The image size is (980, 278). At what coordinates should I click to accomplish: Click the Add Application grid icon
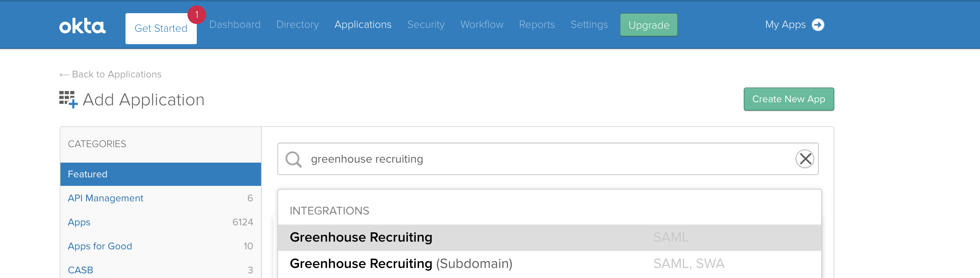[x=68, y=100]
